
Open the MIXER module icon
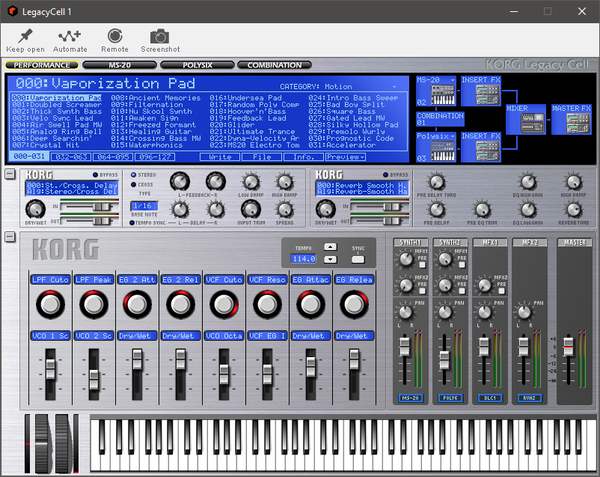click(x=531, y=122)
